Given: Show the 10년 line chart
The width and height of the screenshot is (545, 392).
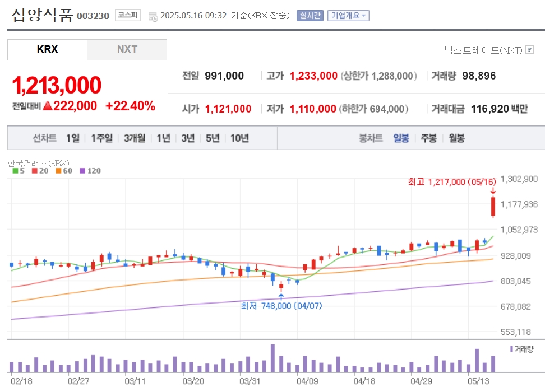Looking at the screenshot, I should click(x=239, y=138).
